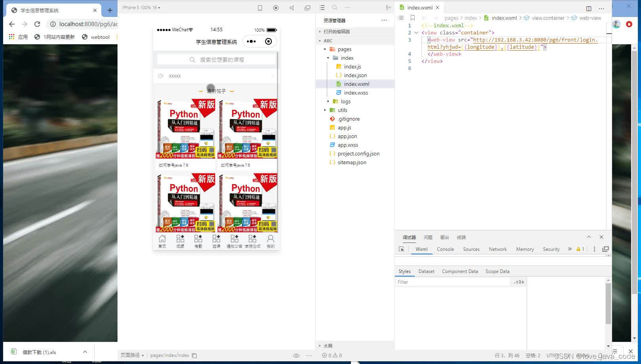Open the 学院论坛 tab in the simulator
Image resolution: width=641 pixels, height=364 pixels.
point(252,241)
